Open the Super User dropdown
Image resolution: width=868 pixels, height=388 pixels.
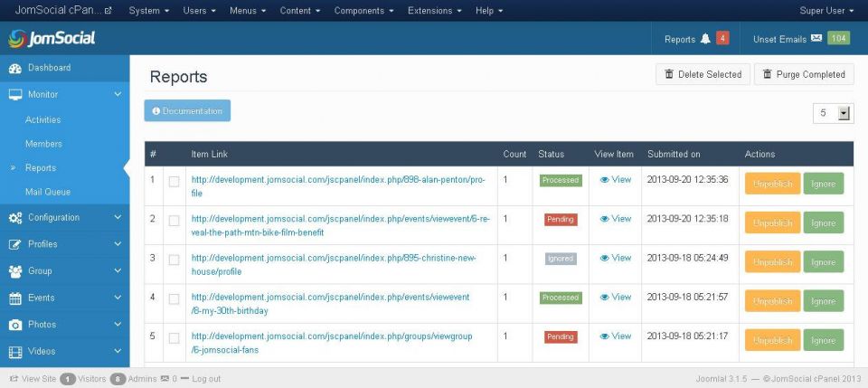826,11
